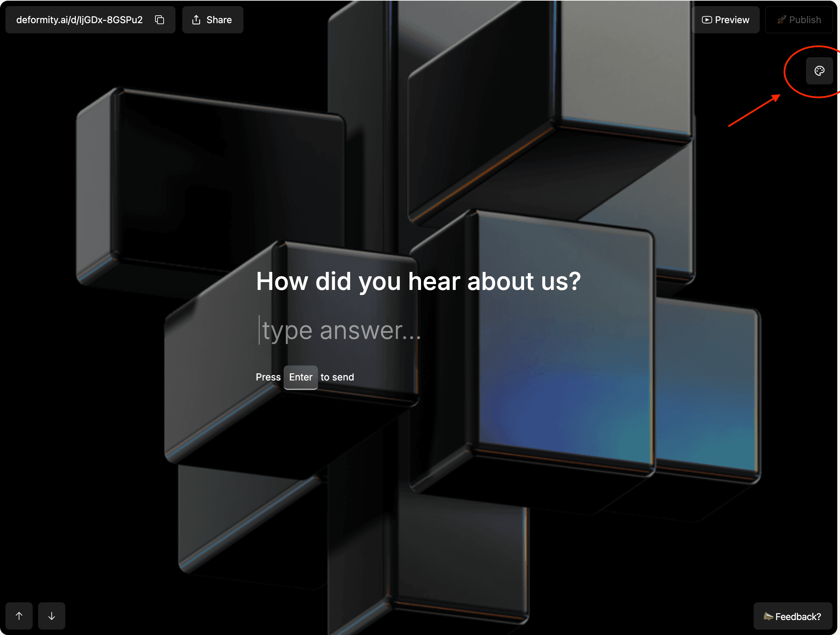Open the theme palette icon
This screenshot has height=635, width=840.
pos(819,71)
